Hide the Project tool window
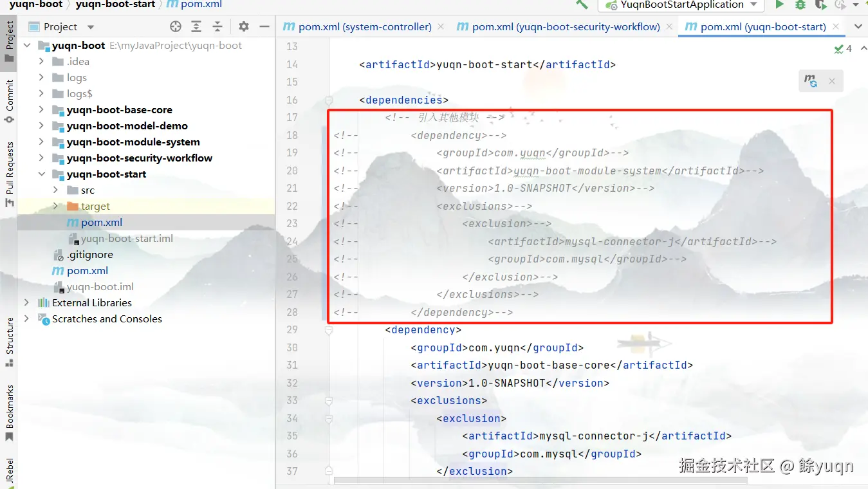 coord(264,26)
